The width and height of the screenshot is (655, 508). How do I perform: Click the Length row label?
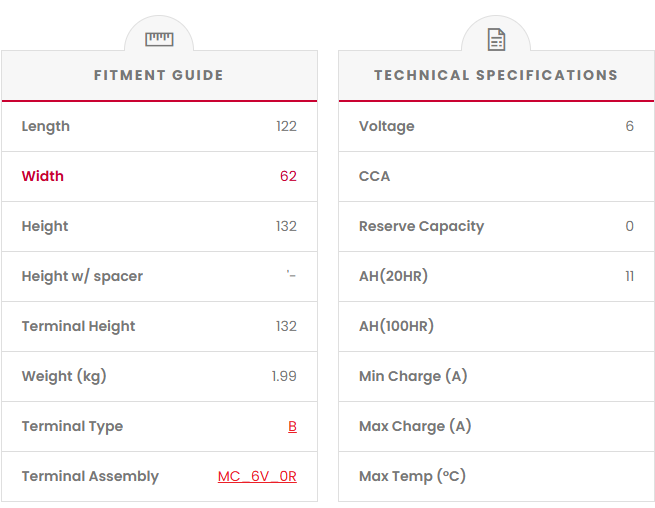[46, 126]
